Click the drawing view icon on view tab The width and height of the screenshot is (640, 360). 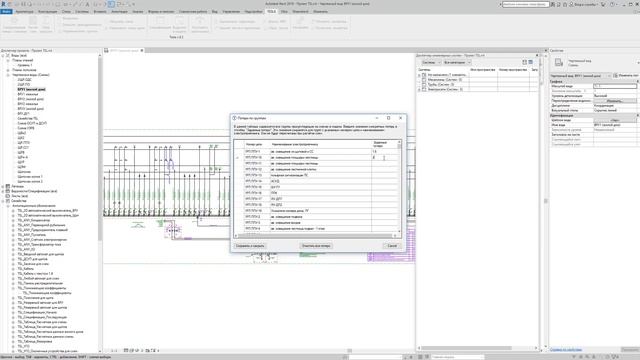107,51
